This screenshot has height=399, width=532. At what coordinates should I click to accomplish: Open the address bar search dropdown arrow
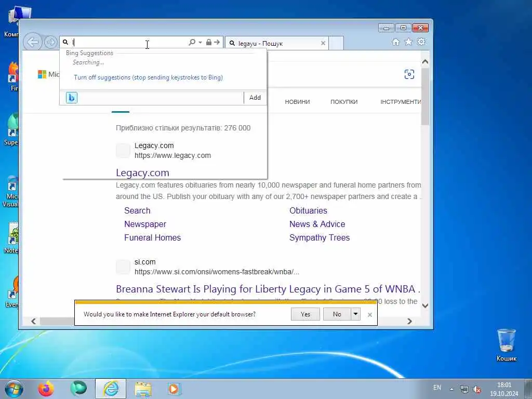click(200, 43)
